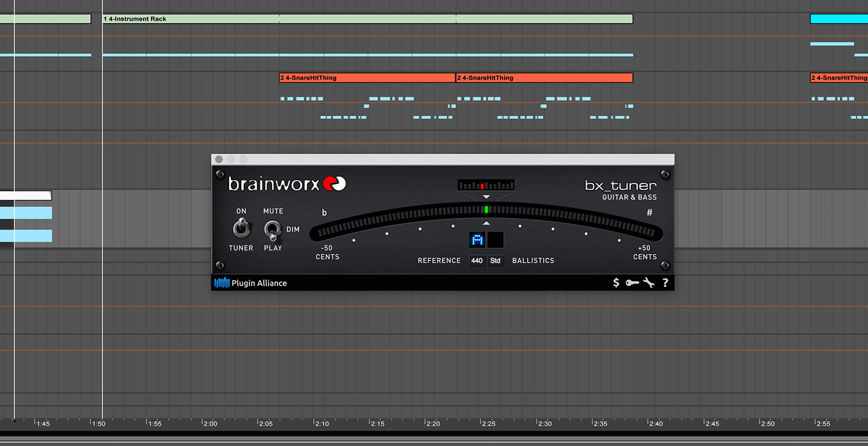
Task: Jump to the 2:00 timeline marker
Action: pyautogui.click(x=210, y=424)
